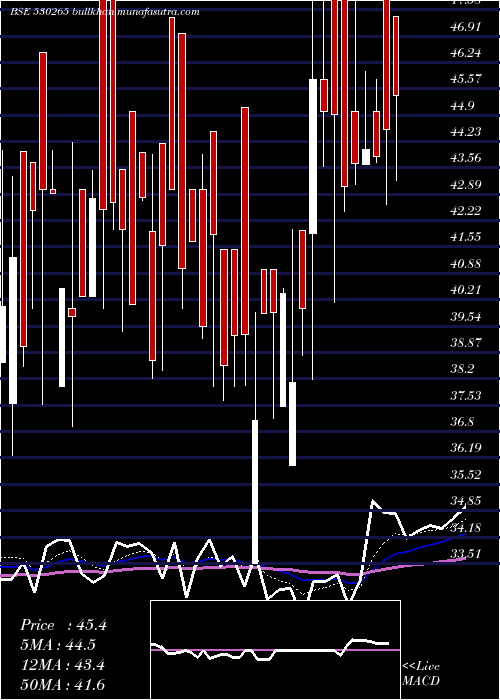500x700 pixels.
Task: Click the 50MA : 41.6 legend value
Action: tap(63, 684)
